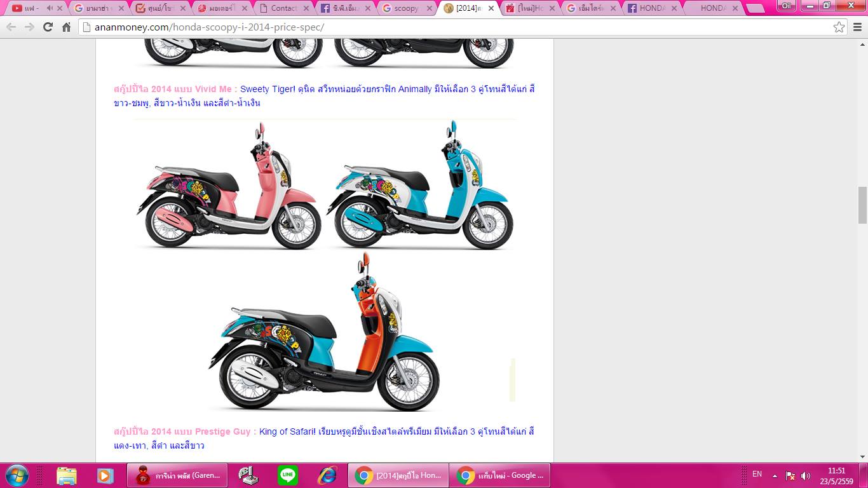This screenshot has width=868, height=488.
Task: Open Windows Explorer from the taskbar
Action: (66, 475)
